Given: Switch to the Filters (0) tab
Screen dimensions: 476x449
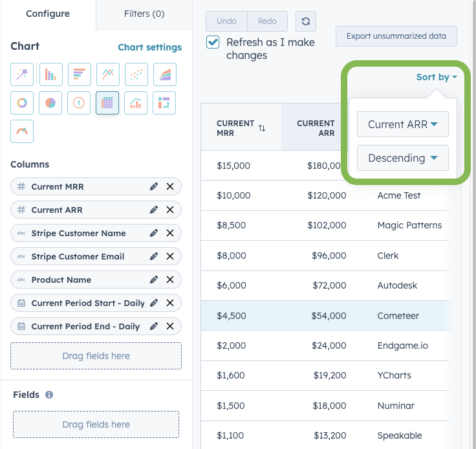Looking at the screenshot, I should click(x=144, y=14).
